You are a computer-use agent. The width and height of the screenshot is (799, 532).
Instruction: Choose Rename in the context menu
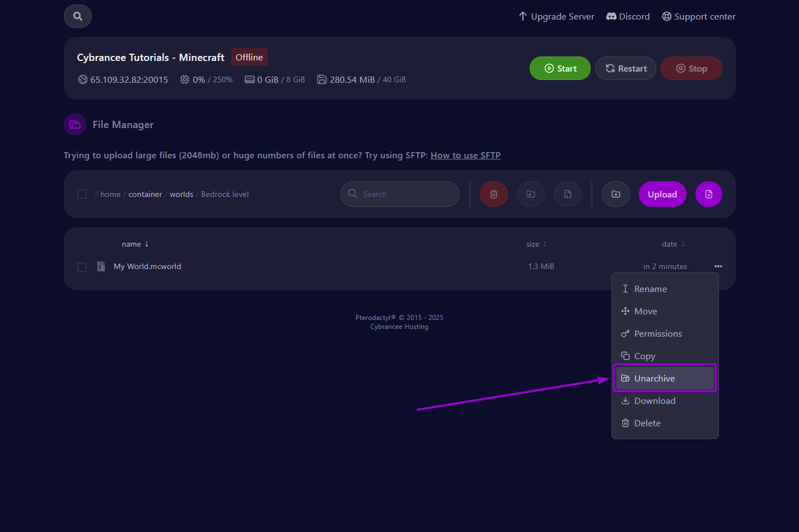pyautogui.click(x=650, y=289)
